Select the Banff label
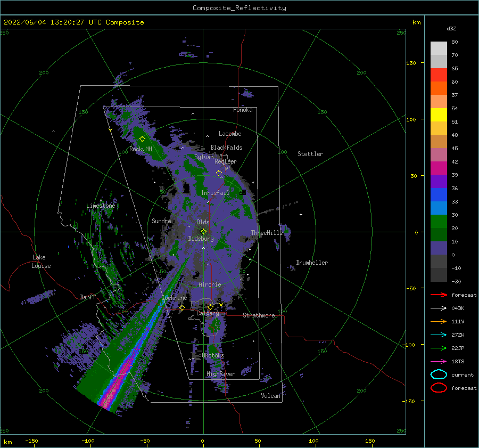The image size is (479, 448). tap(88, 297)
